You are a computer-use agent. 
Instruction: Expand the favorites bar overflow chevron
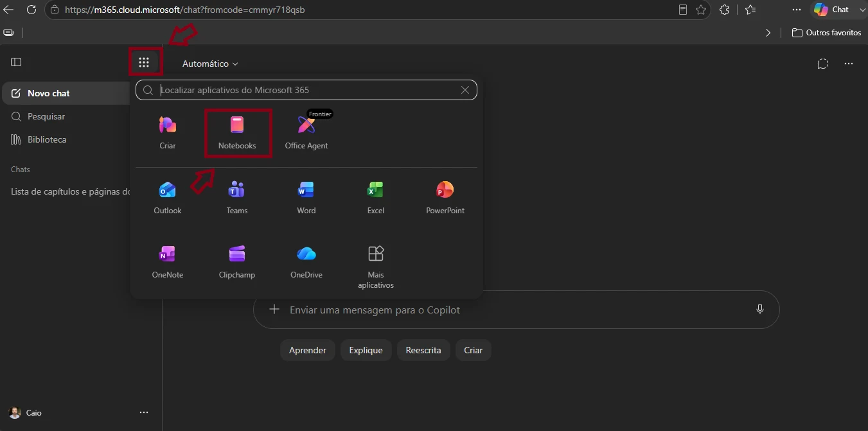click(768, 33)
